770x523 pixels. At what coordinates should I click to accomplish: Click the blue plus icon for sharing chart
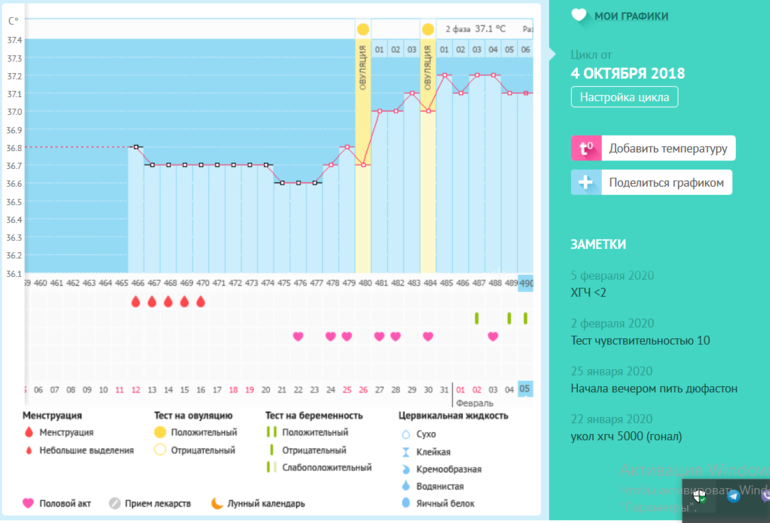pyautogui.click(x=585, y=182)
